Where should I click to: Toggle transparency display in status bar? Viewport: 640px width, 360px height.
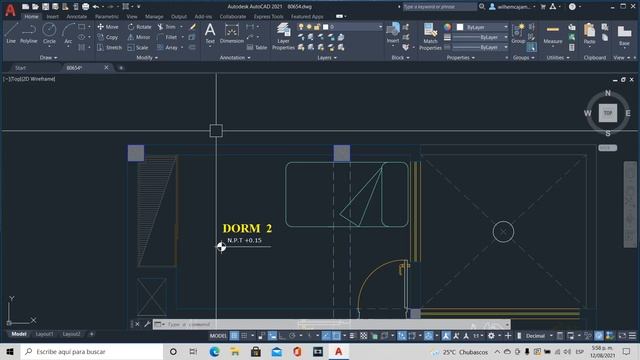pyautogui.click(x=363, y=336)
